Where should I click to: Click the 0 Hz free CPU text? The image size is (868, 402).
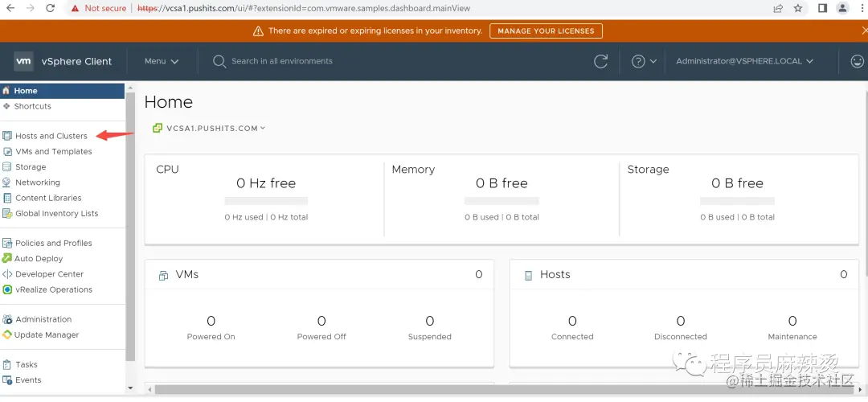pos(266,183)
